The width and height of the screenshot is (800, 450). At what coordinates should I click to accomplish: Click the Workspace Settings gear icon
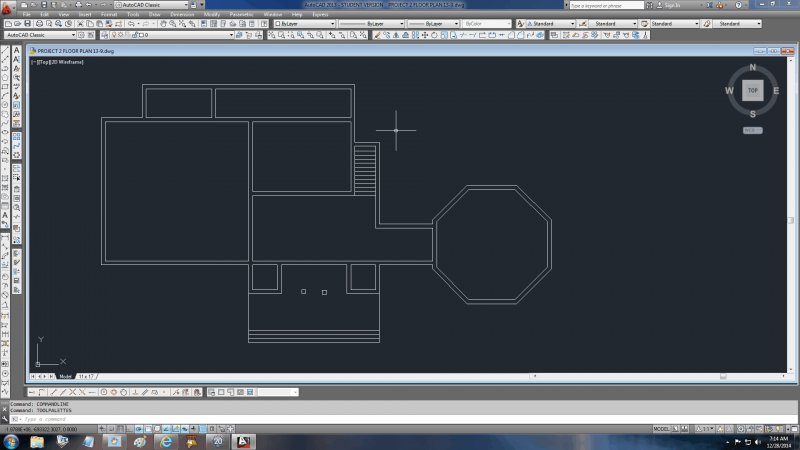pyautogui.click(x=81, y=35)
